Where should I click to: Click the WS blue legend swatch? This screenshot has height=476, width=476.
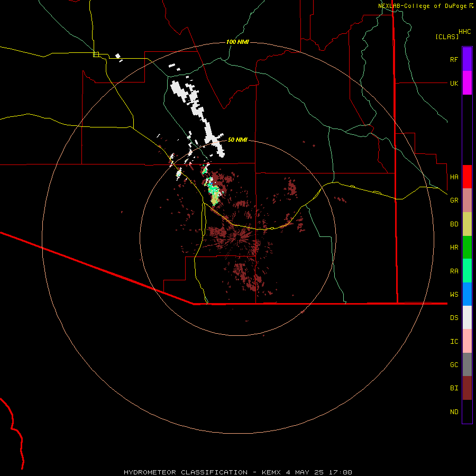[x=467, y=294]
